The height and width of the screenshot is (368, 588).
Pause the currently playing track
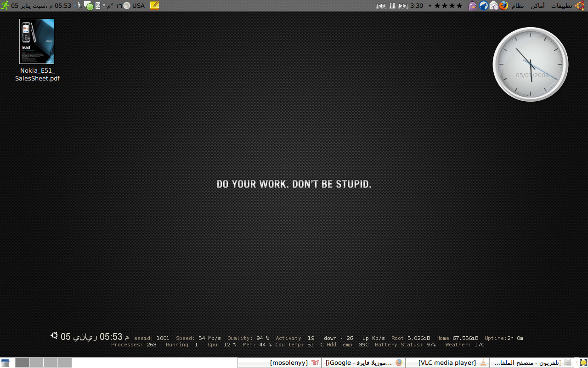[x=392, y=6]
